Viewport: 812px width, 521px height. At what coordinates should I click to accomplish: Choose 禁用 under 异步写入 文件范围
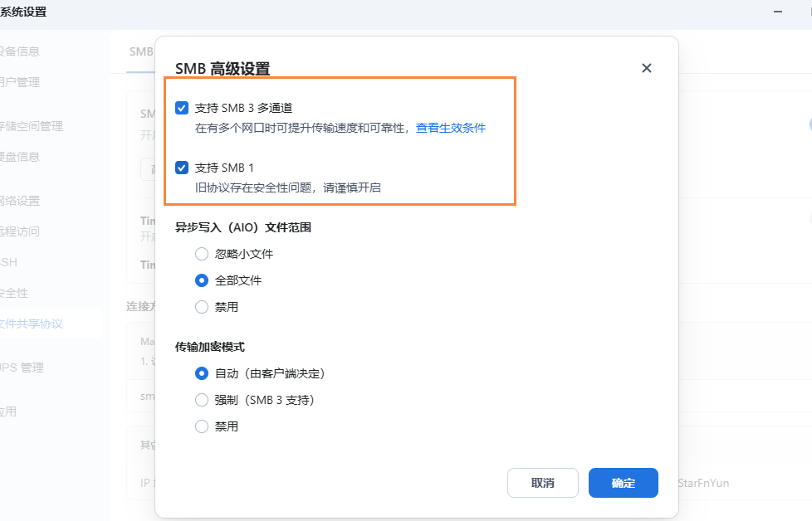pyautogui.click(x=202, y=307)
